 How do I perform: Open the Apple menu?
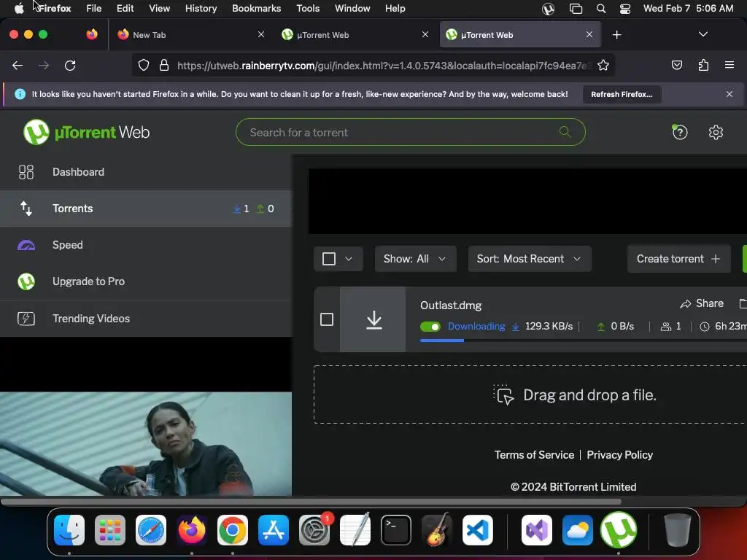click(x=18, y=9)
